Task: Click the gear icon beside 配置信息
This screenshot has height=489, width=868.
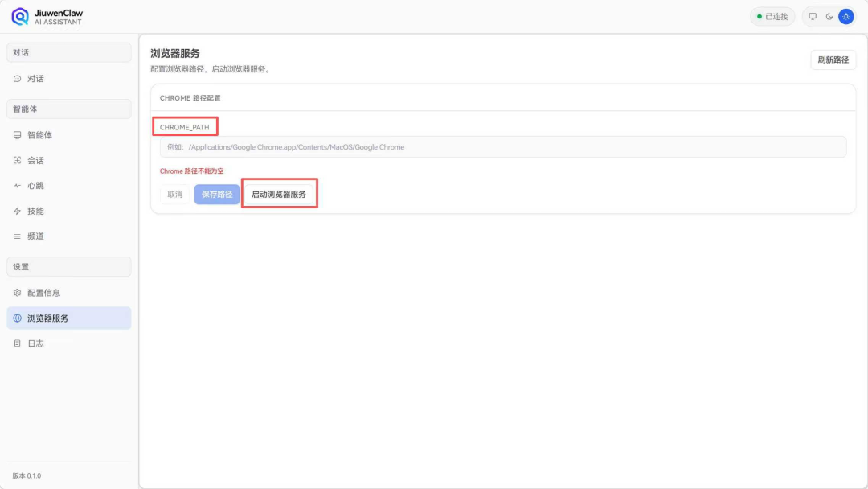Action: [x=17, y=293]
